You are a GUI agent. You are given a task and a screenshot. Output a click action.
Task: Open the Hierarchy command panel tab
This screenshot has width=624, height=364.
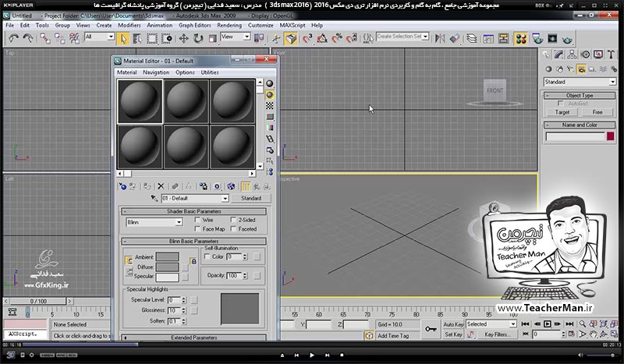click(x=573, y=55)
